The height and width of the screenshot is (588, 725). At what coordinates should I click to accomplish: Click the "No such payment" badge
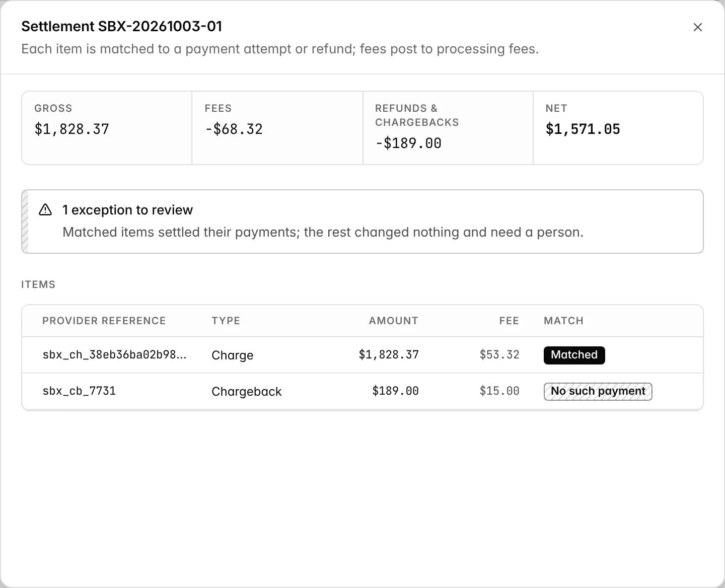[598, 391]
